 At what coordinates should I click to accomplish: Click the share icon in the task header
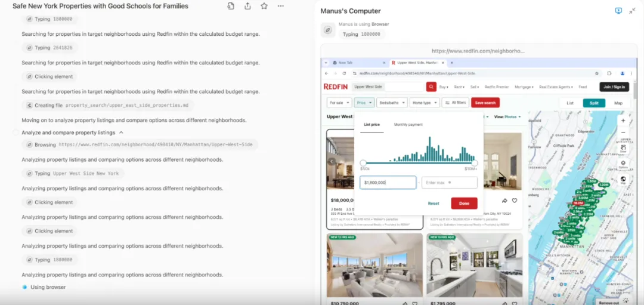[247, 6]
